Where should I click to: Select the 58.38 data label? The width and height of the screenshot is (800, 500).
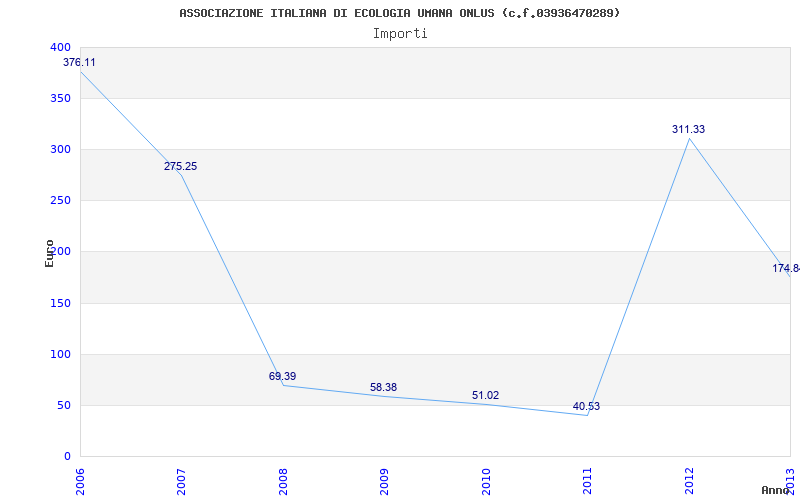(383, 388)
